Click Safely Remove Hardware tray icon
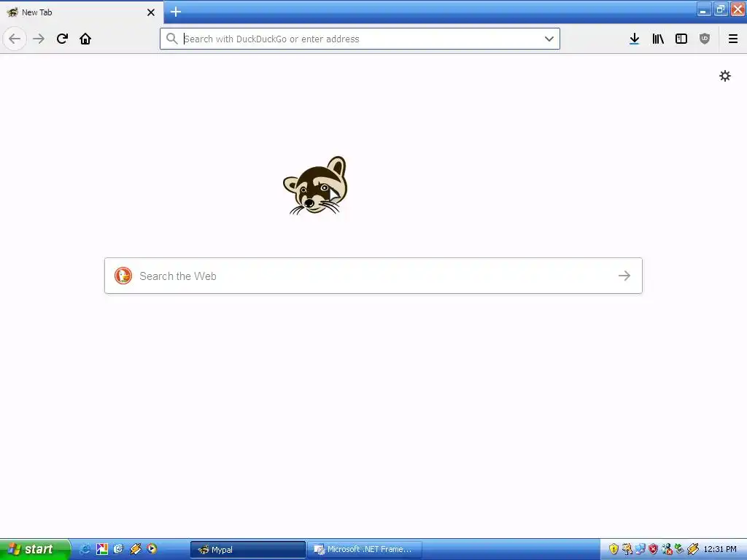The width and height of the screenshot is (747, 560). (x=679, y=549)
